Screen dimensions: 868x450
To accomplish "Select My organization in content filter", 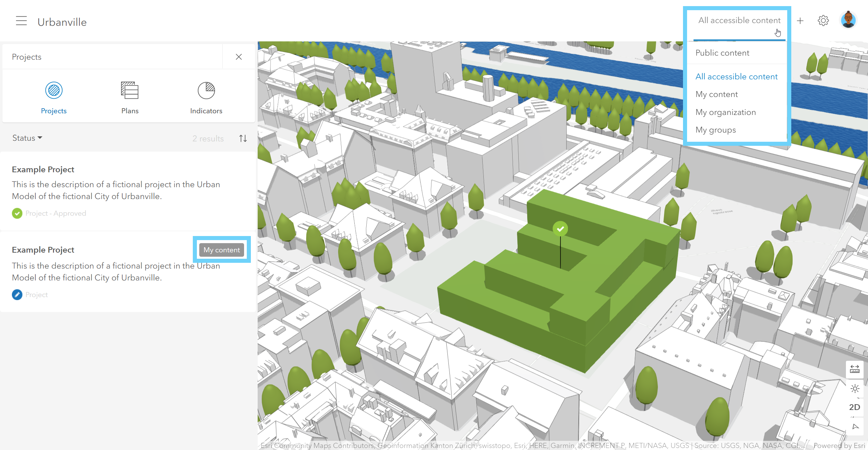I will [x=725, y=112].
